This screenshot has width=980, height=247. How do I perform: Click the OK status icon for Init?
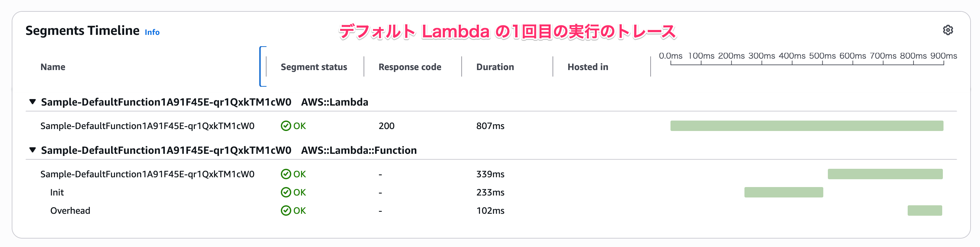click(286, 192)
